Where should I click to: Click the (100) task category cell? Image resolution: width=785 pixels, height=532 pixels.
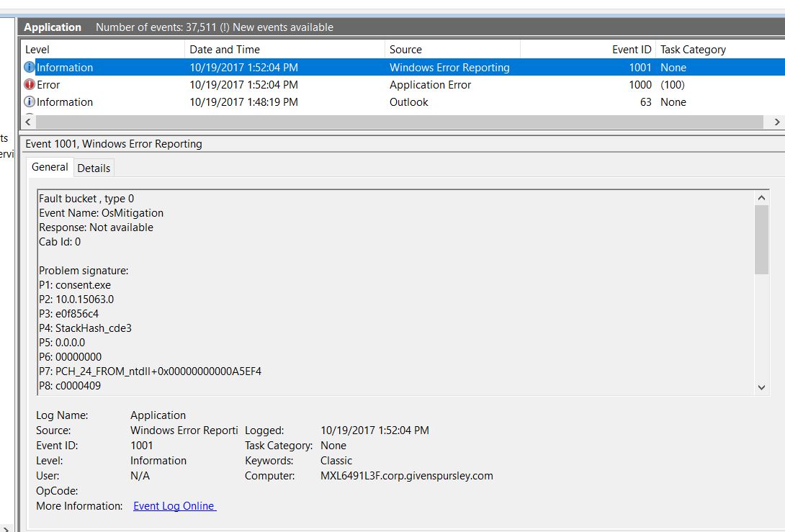(673, 84)
